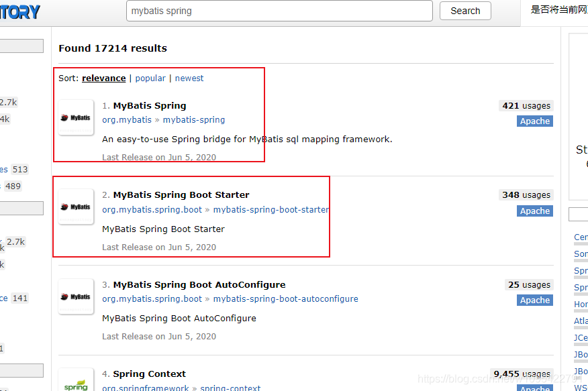Open MyBatis Spring Boot AutoConfigure title

click(x=199, y=284)
